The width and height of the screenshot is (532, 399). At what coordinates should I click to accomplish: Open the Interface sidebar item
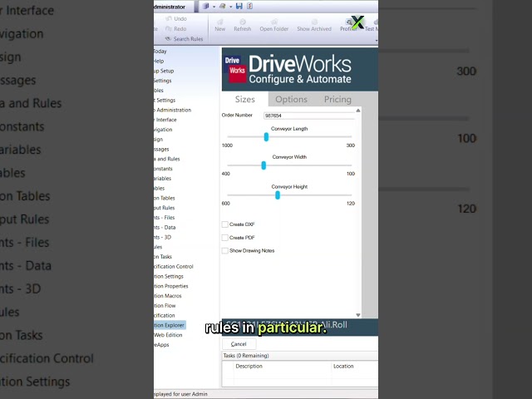pos(165,120)
